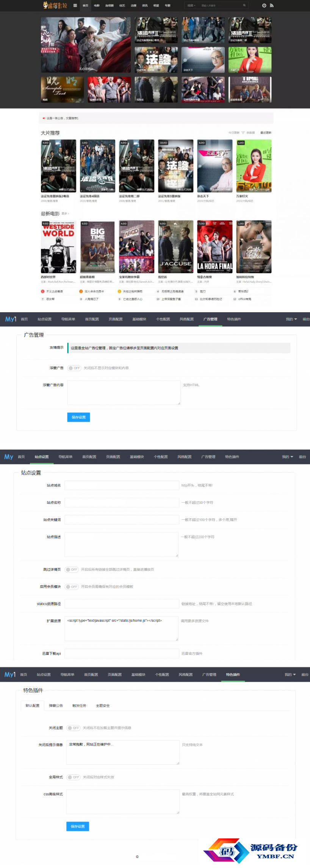Focus the 扩展资源 script textarea
This screenshot has width=310, height=868.
point(122,629)
